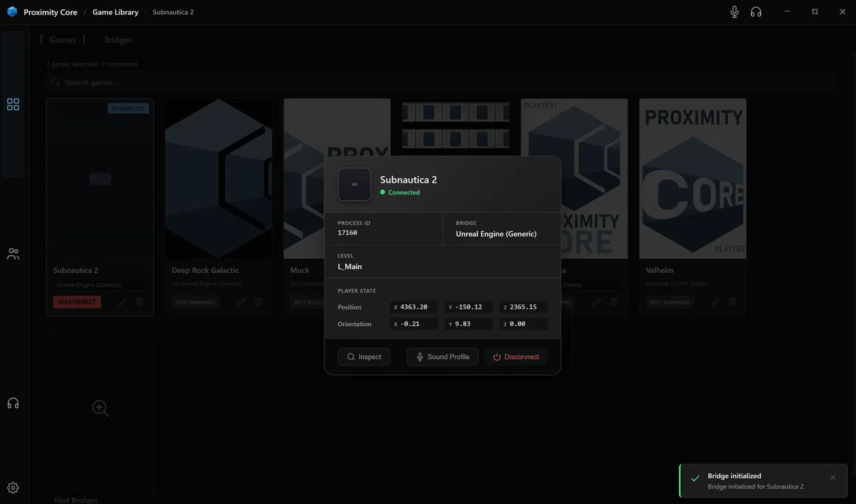Click Not Running badge on Deep Rock Galactic
This screenshot has height=504, width=856.
tap(195, 302)
